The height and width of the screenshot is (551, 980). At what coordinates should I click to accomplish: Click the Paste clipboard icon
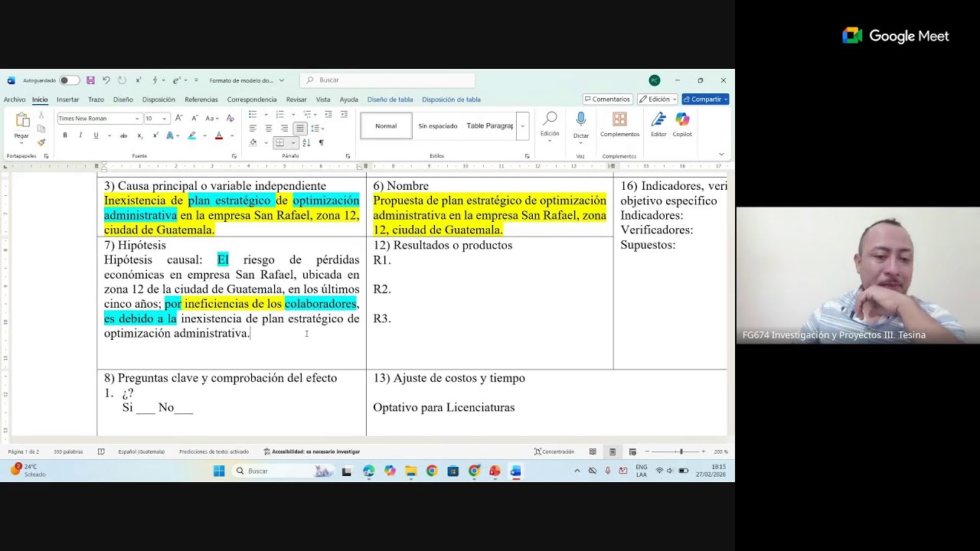(22, 121)
